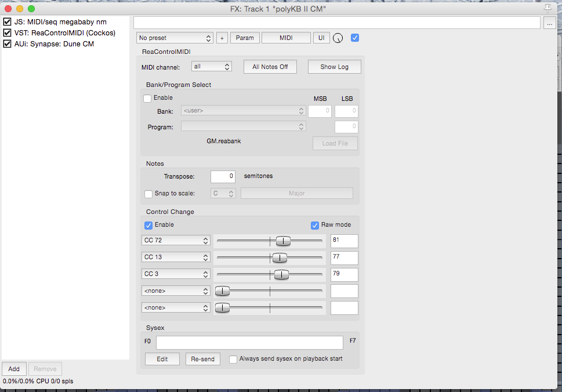Click the Program number field
Image resolution: width=562 pixels, height=392 pixels.
[347, 127]
